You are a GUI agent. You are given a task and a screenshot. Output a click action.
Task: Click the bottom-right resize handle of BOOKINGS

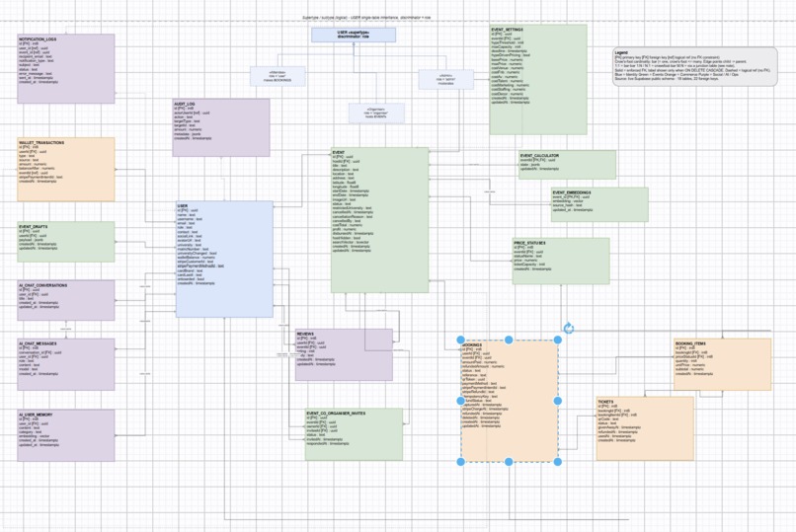[557, 462]
